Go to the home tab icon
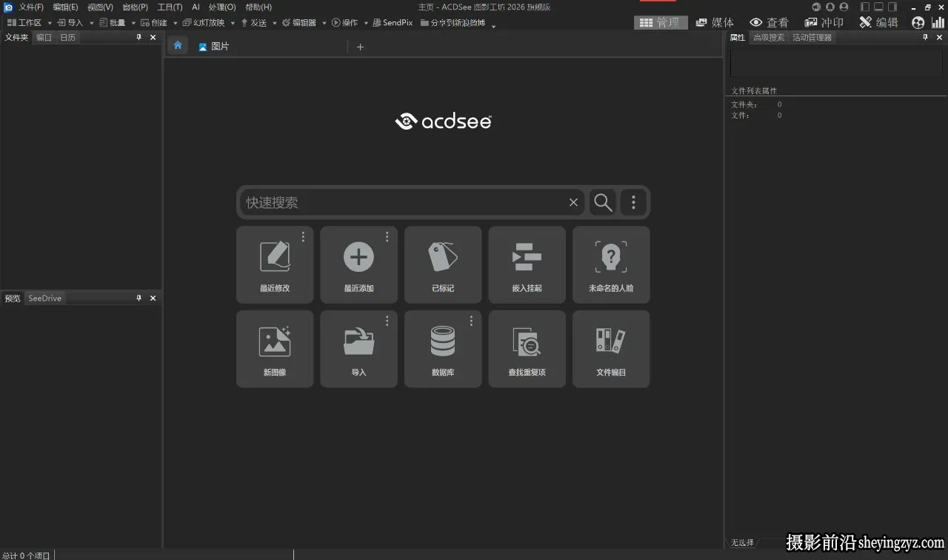948x560 pixels. tap(178, 45)
